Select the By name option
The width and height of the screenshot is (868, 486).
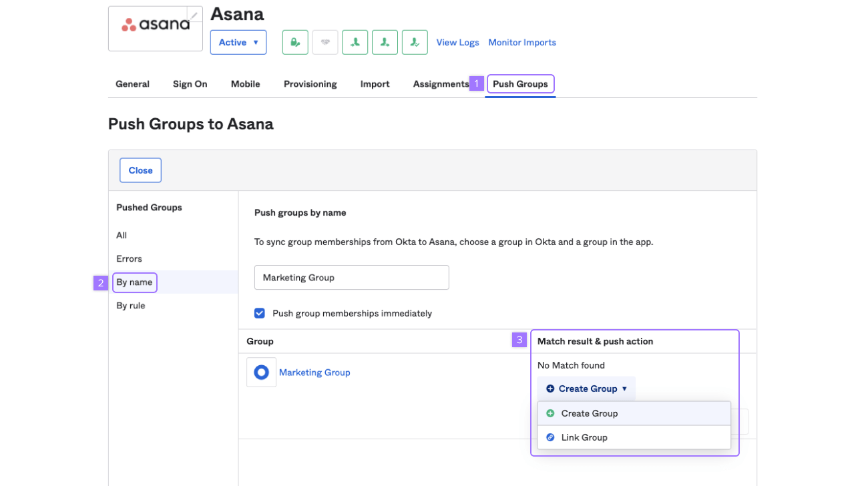135,282
